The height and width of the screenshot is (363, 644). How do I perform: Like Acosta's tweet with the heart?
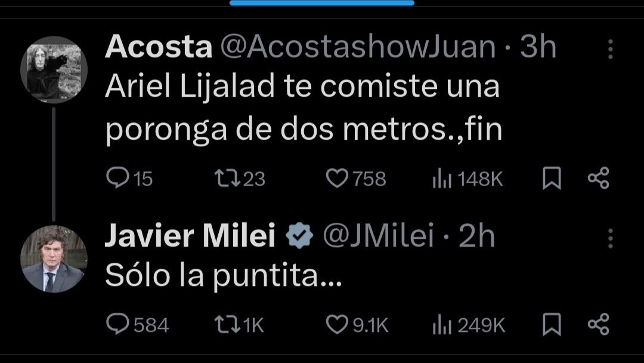pos(338,178)
